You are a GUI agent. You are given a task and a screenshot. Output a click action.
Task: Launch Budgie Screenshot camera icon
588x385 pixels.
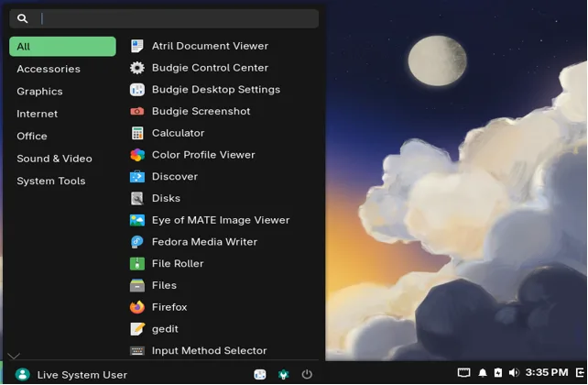click(x=136, y=112)
